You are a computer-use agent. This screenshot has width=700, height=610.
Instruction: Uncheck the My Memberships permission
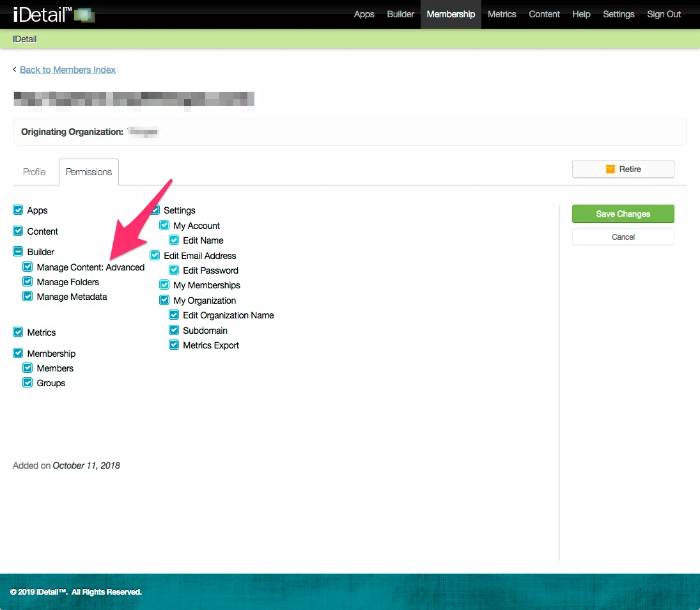point(164,285)
